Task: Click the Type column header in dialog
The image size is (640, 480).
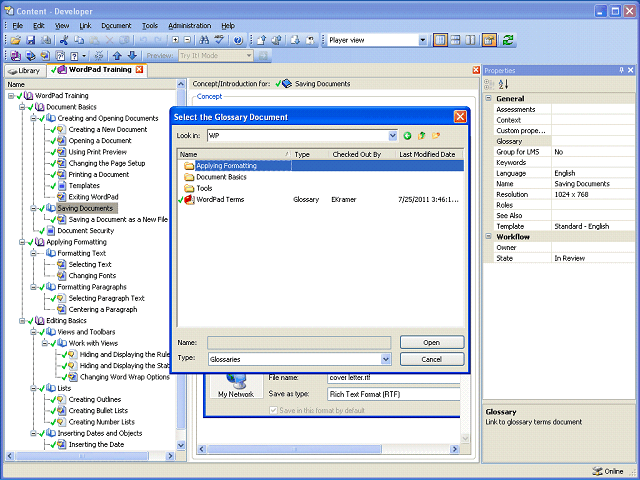Action: [x=310, y=154]
